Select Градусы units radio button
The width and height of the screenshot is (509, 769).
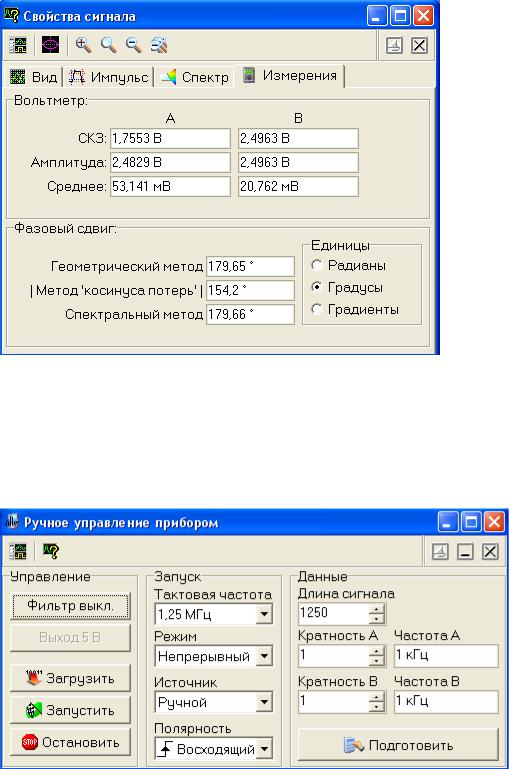point(317,287)
